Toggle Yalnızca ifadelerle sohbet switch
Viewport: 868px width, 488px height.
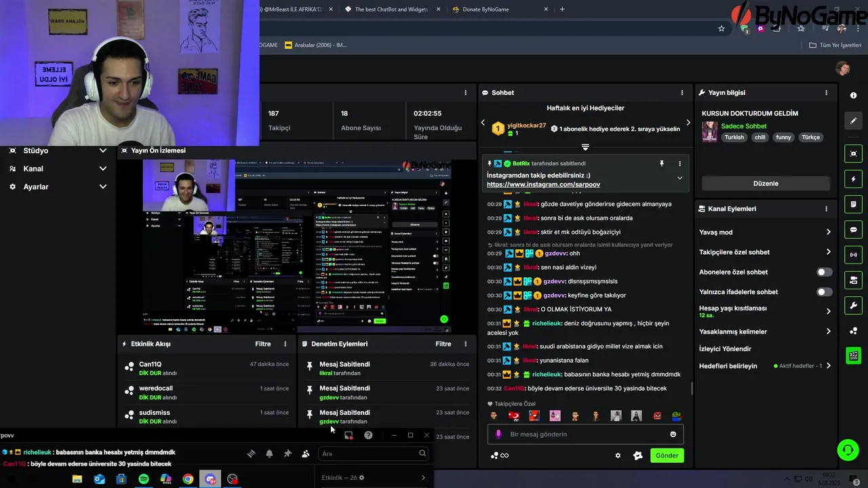824,292
